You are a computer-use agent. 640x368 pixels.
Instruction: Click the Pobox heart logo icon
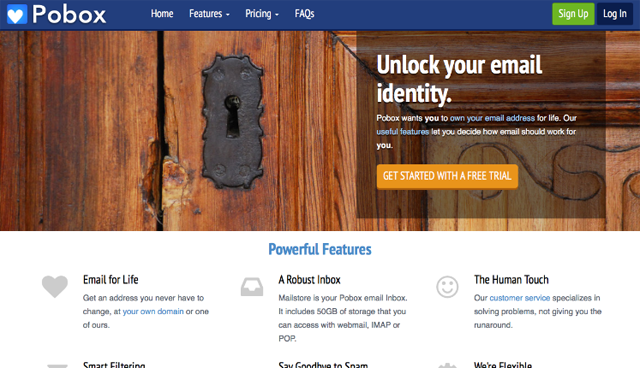(x=17, y=14)
